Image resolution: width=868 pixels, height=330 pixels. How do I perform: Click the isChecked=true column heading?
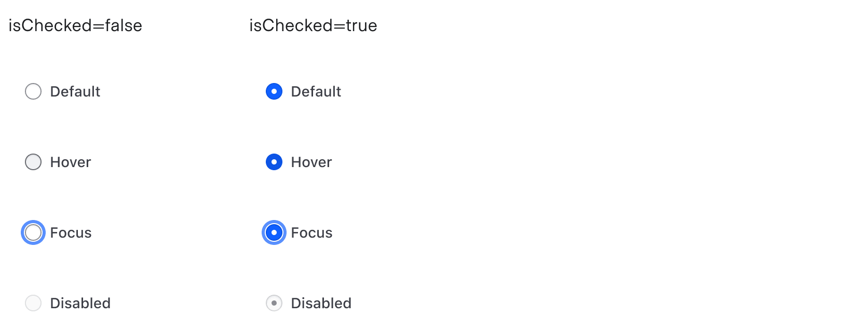pyautogui.click(x=313, y=25)
